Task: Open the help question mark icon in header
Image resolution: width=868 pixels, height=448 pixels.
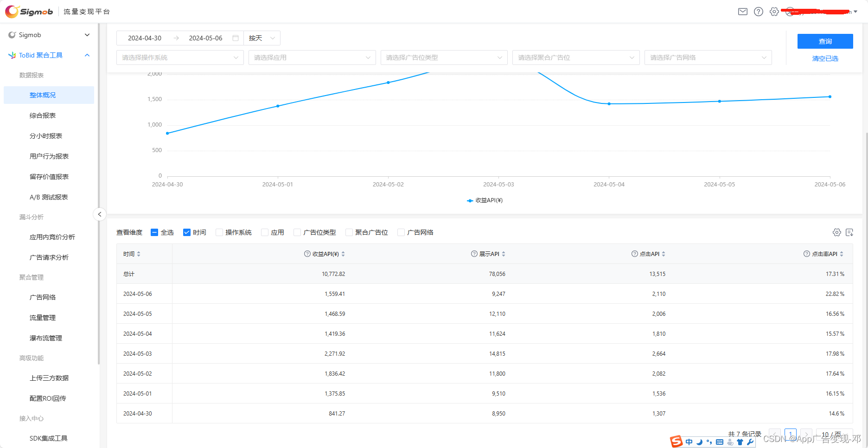Action: click(x=759, y=12)
